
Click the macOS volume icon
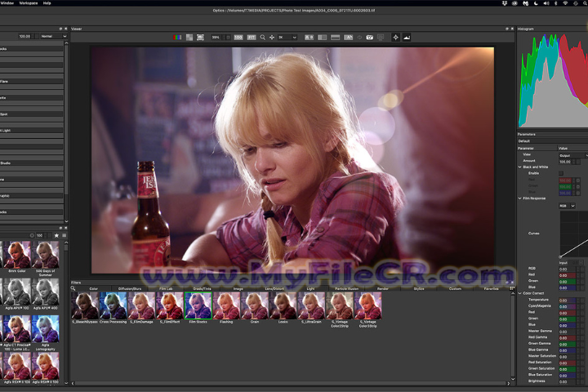pos(546,3)
